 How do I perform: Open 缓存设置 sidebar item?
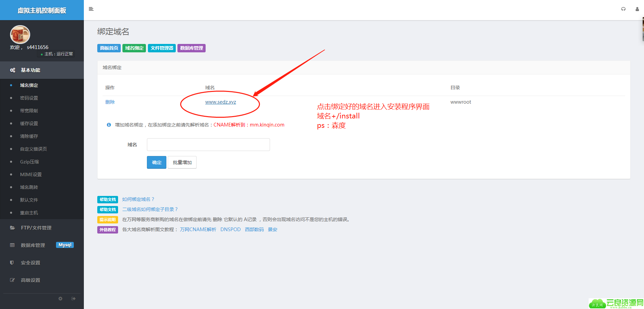[29, 123]
